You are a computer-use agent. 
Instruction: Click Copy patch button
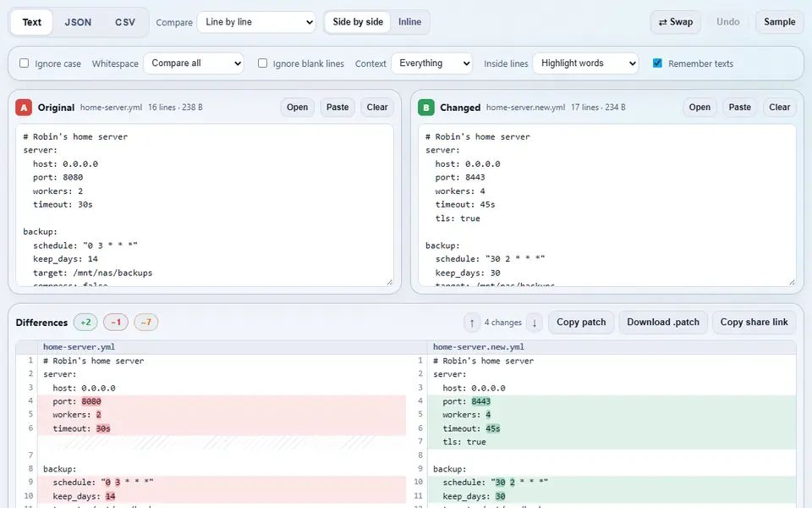[x=581, y=323]
